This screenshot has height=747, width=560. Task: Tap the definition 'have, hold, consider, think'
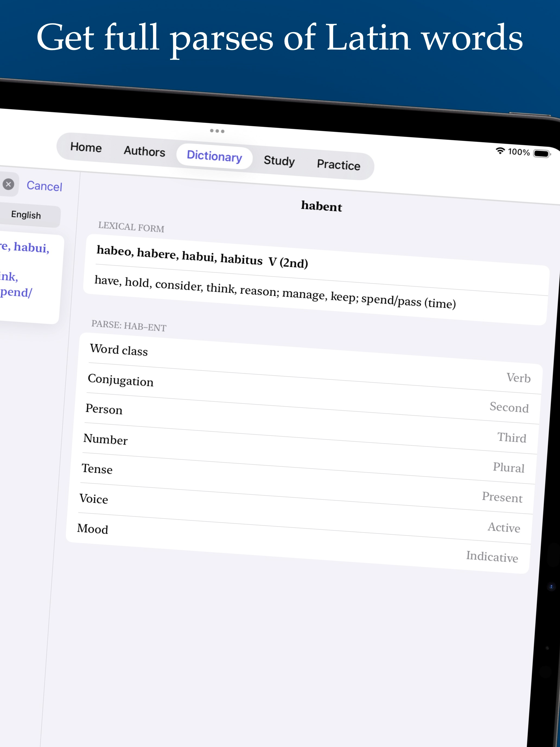275,292
